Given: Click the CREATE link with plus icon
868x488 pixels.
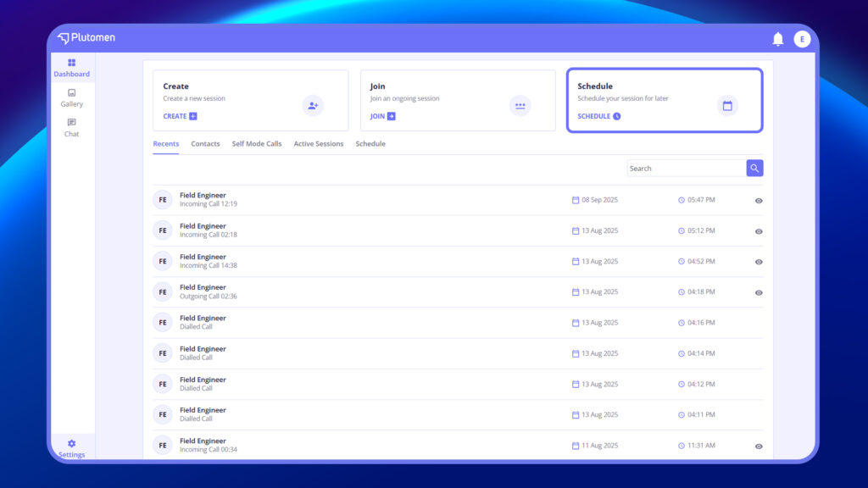Looking at the screenshot, I should 180,116.
